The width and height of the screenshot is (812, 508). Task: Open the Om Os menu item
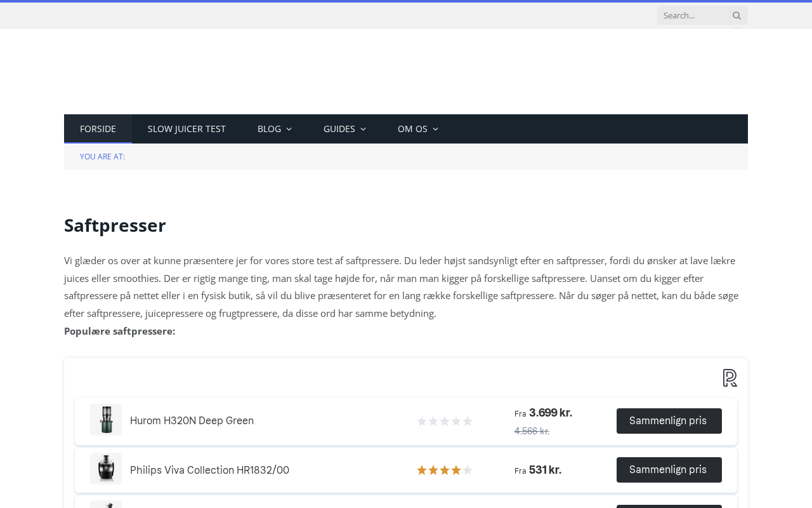(x=418, y=129)
